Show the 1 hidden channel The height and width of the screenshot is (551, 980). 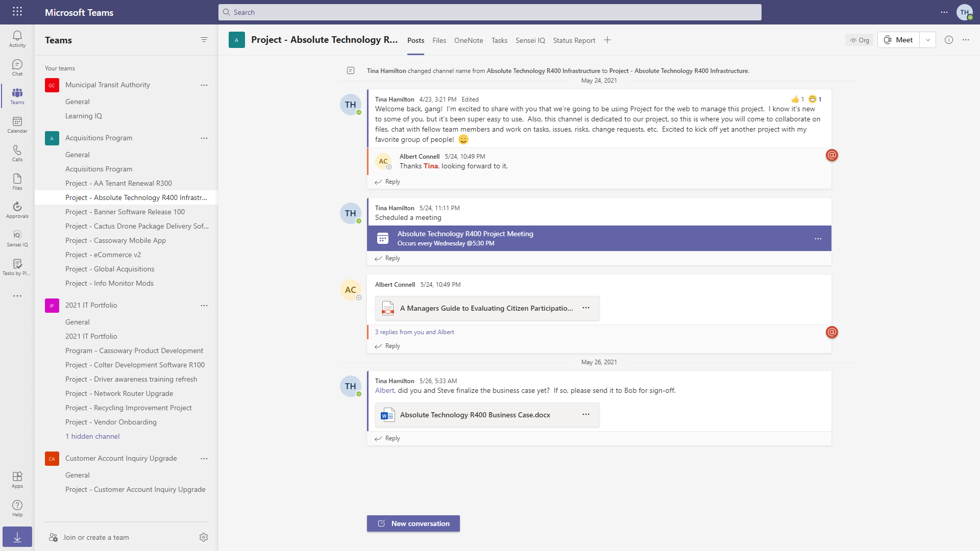tap(92, 437)
